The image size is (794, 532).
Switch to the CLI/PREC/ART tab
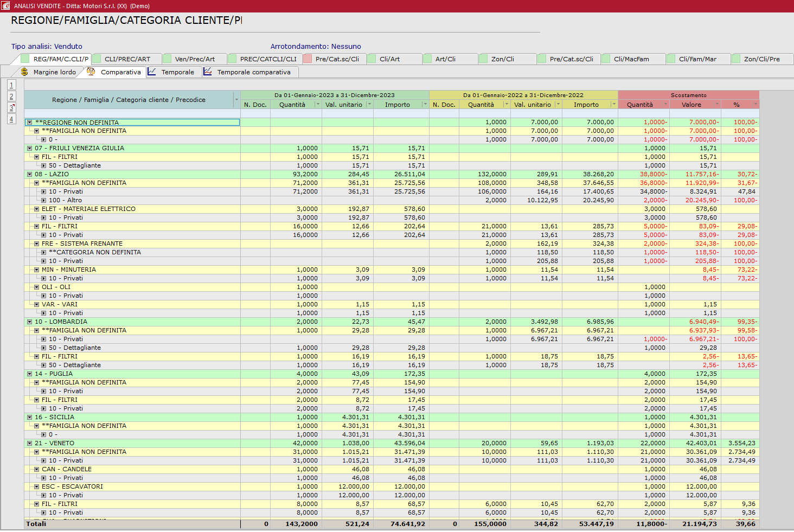(127, 59)
